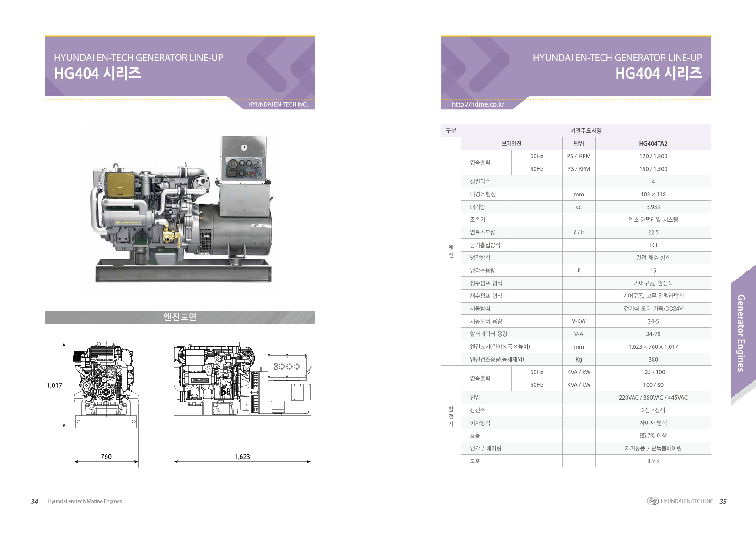Select the 기관주요사양 table header
Viewport: 756px width, 535px height.
coord(585,130)
